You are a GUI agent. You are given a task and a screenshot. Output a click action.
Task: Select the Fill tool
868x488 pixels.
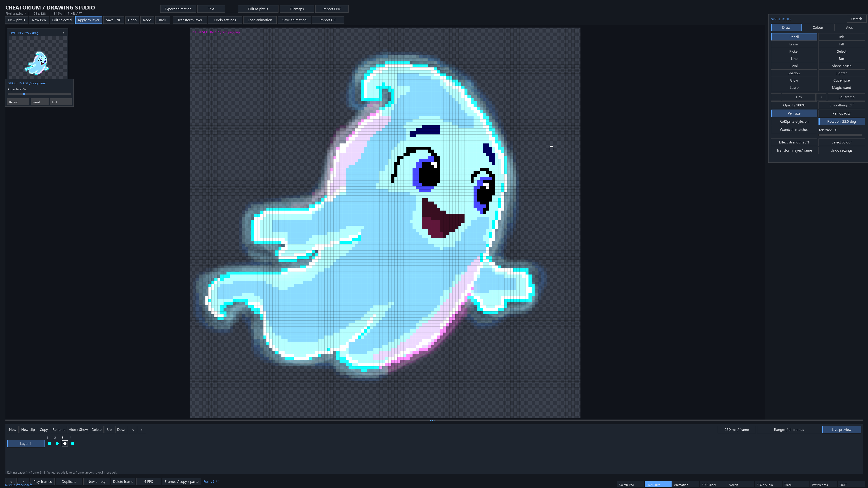[x=841, y=44]
